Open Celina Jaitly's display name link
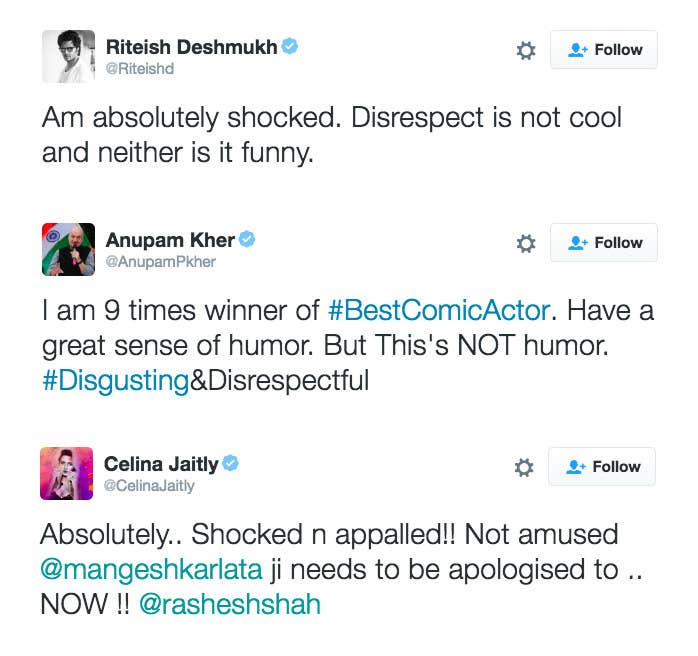The image size is (698, 656). point(161,464)
